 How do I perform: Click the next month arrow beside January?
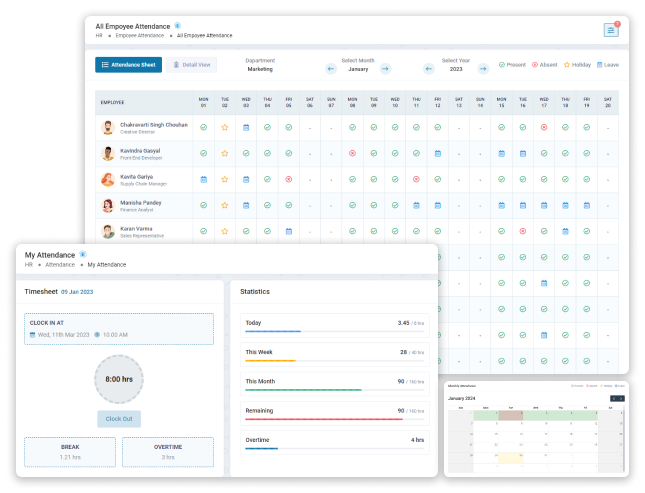click(x=385, y=69)
